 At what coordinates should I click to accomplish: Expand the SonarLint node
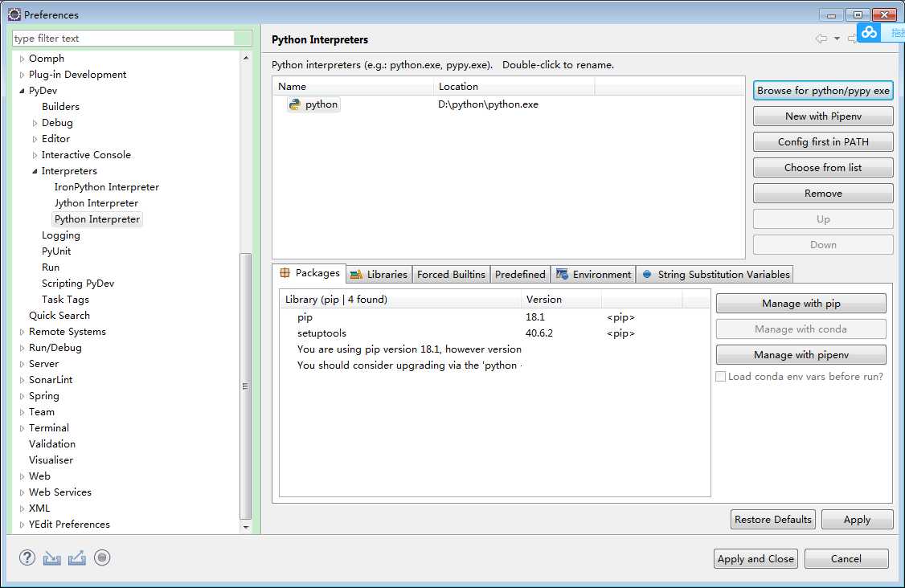click(x=22, y=380)
